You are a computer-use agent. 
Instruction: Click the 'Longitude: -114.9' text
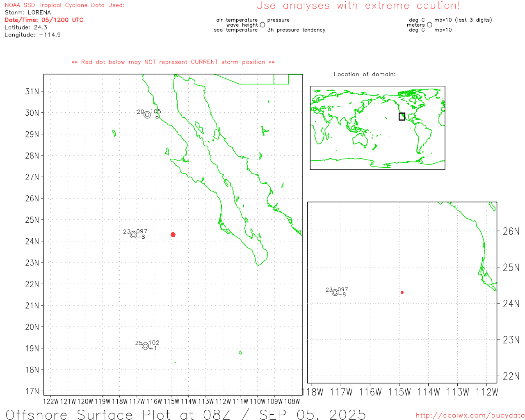pos(33,35)
